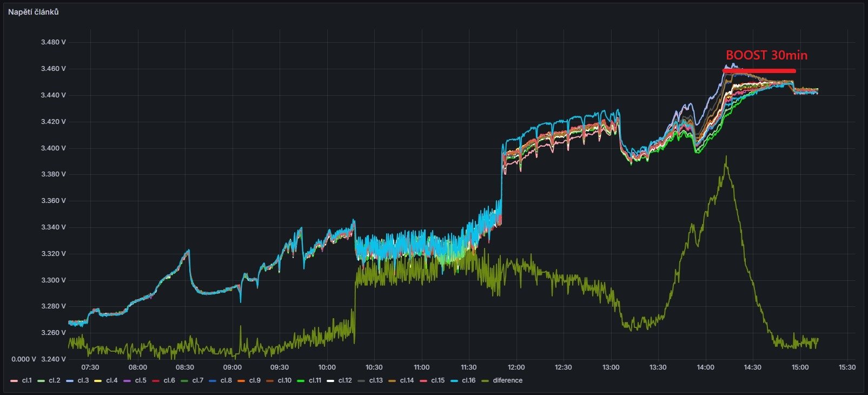Isolate the cl.9 series via its legend label
Screen dimensions: 868x395
[255, 380]
